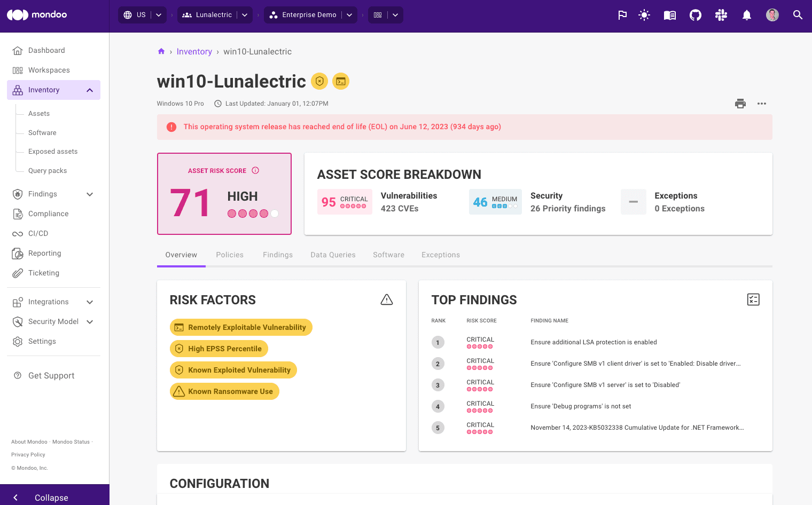Image resolution: width=812 pixels, height=505 pixels.
Task: View notifications via the bell icon
Action: 746,15
